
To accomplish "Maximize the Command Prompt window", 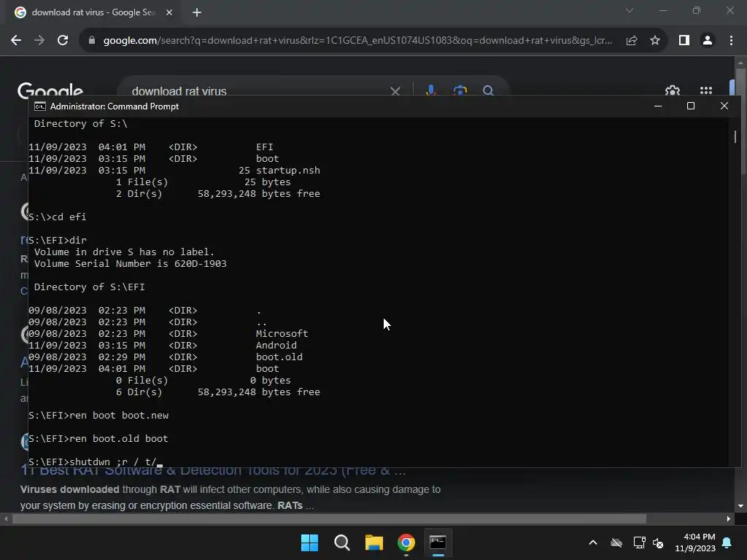I will [691, 106].
